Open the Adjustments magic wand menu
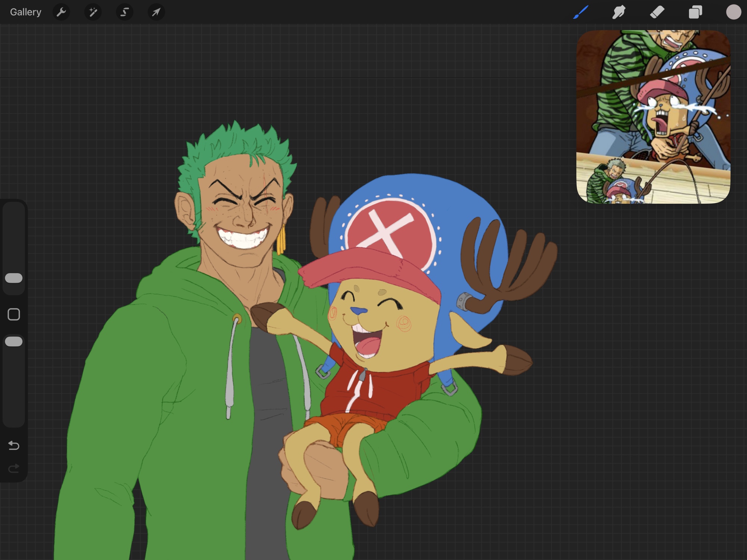747x560 pixels. [93, 12]
